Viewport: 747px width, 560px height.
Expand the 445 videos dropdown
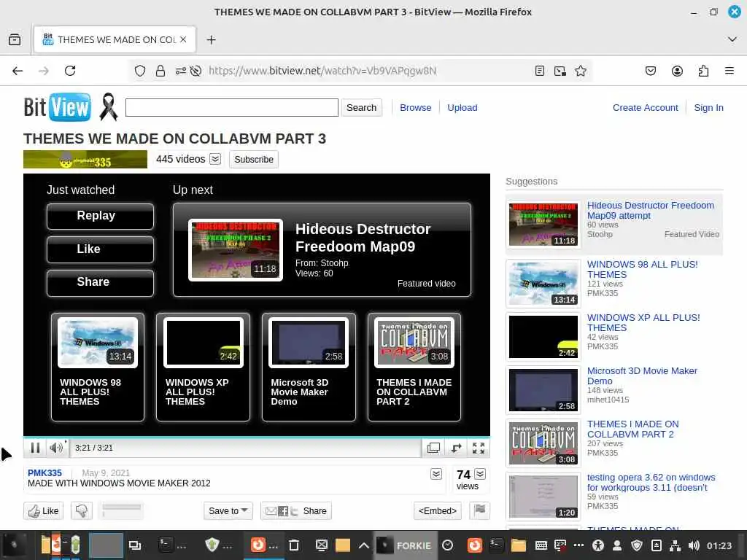[x=215, y=159]
